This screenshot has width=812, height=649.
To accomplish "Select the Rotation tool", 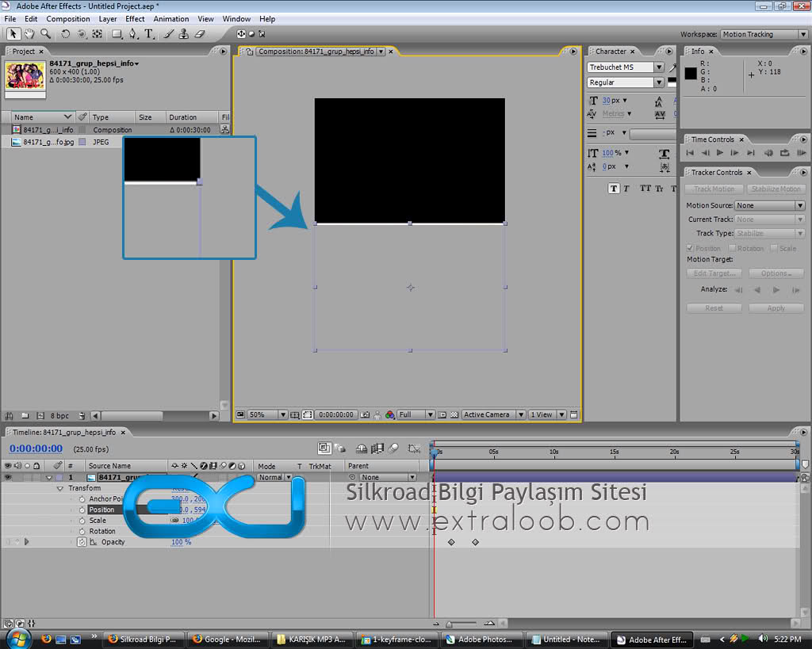I will tap(65, 34).
